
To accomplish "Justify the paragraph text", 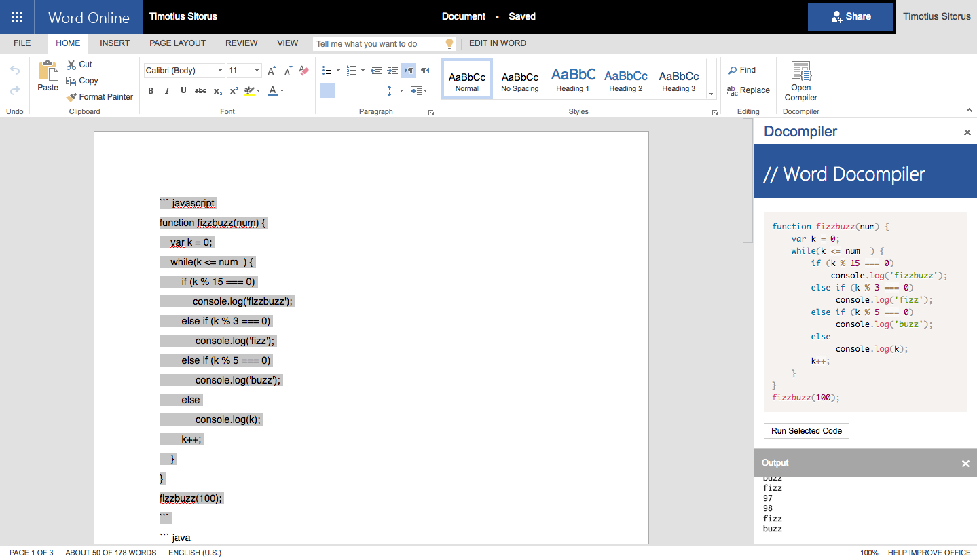I will [x=376, y=91].
